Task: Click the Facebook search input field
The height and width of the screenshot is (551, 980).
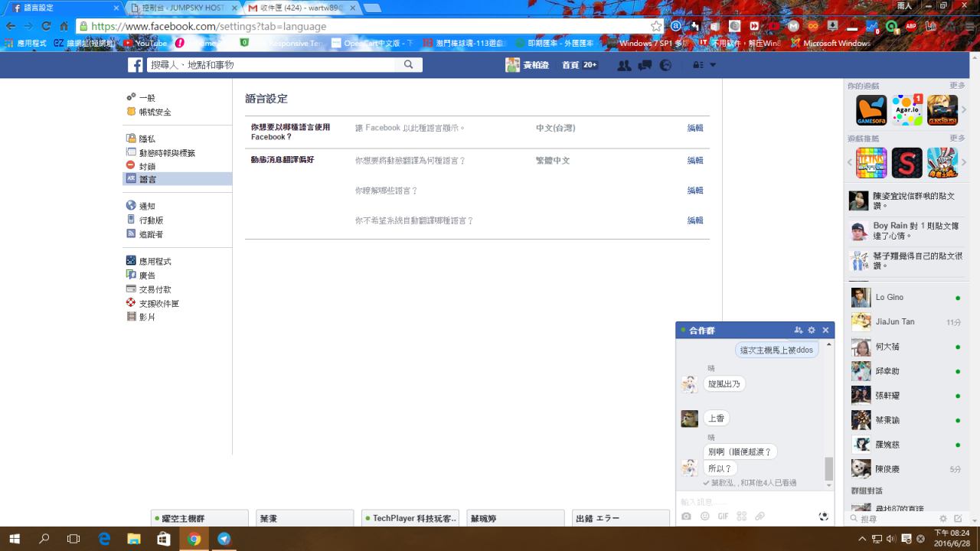Action: [272, 66]
